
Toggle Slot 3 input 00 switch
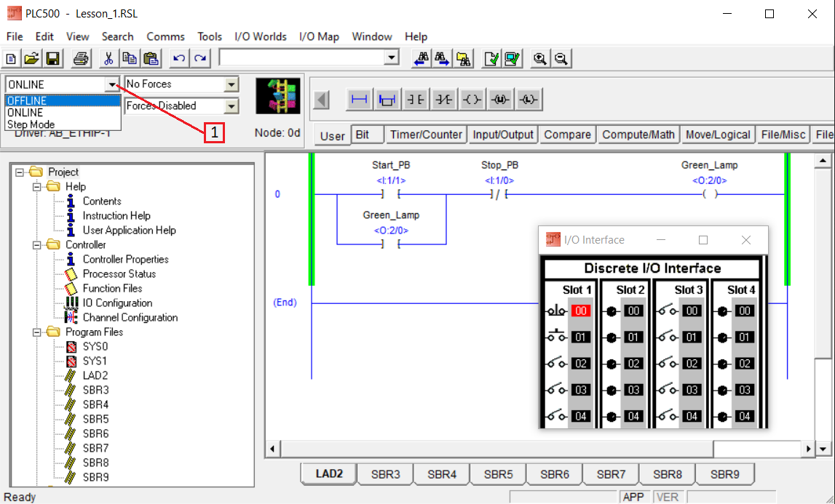point(668,311)
